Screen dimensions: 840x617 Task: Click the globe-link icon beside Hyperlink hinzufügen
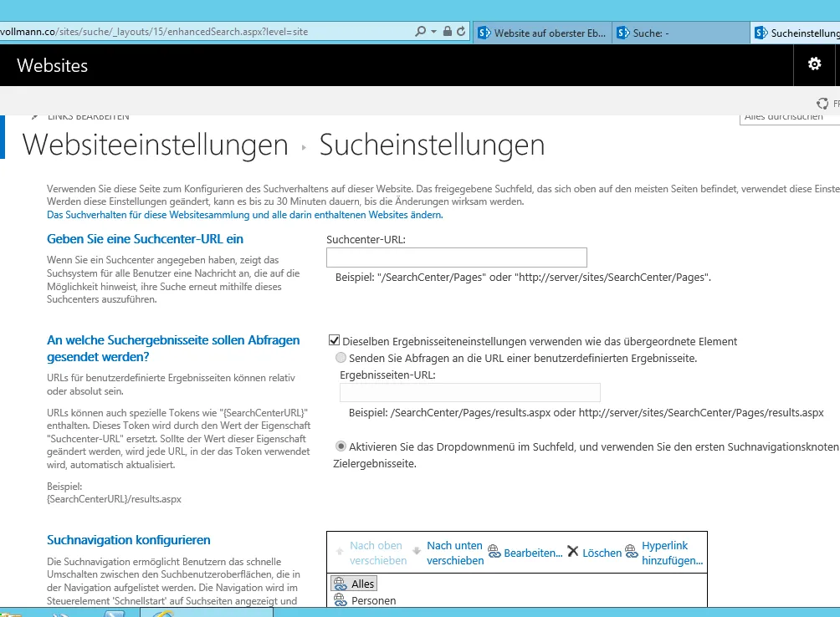point(632,551)
